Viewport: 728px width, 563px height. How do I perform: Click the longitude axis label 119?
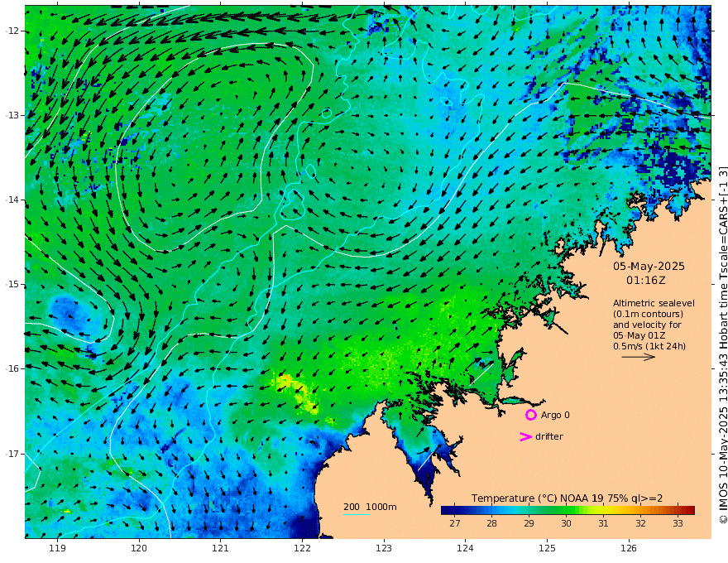(57, 548)
